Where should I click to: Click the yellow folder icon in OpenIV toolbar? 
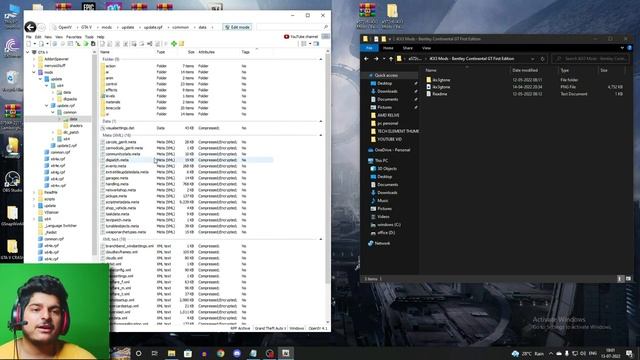(x=181, y=44)
